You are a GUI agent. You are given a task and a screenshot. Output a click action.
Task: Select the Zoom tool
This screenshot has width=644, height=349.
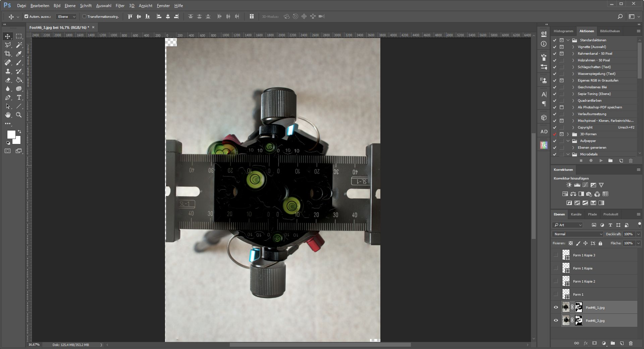click(x=19, y=115)
